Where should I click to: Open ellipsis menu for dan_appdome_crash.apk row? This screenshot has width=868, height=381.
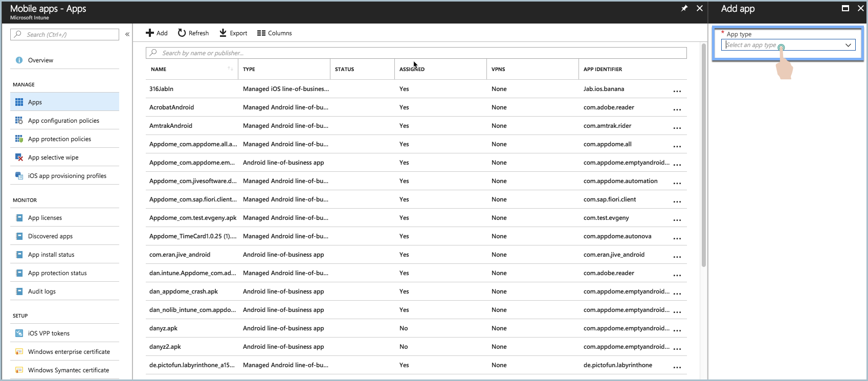677,294
